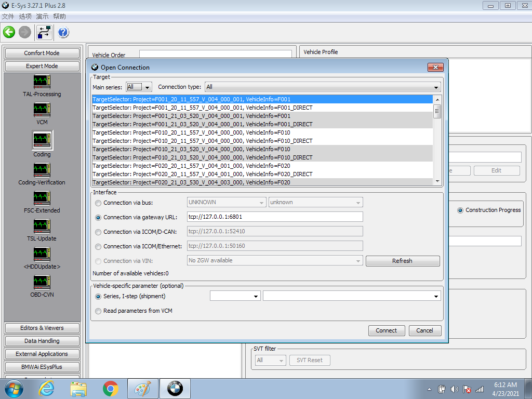This screenshot has width=532, height=399.
Task: Open TSL-Update module icon
Action: [42, 227]
